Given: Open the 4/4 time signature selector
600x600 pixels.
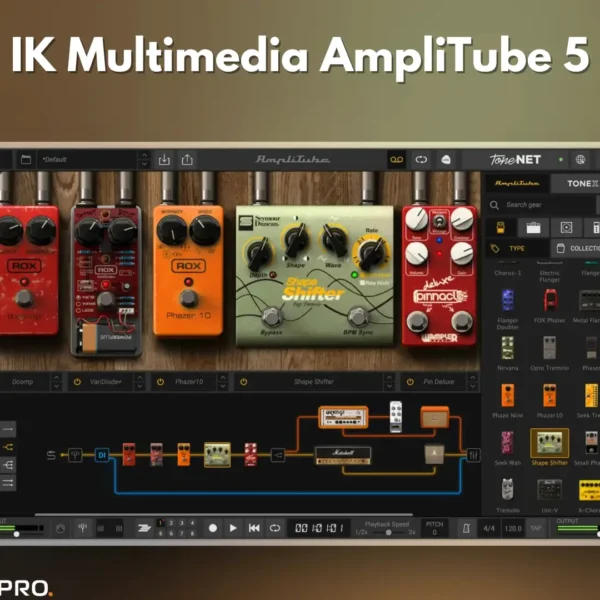Looking at the screenshot, I should coord(489,528).
